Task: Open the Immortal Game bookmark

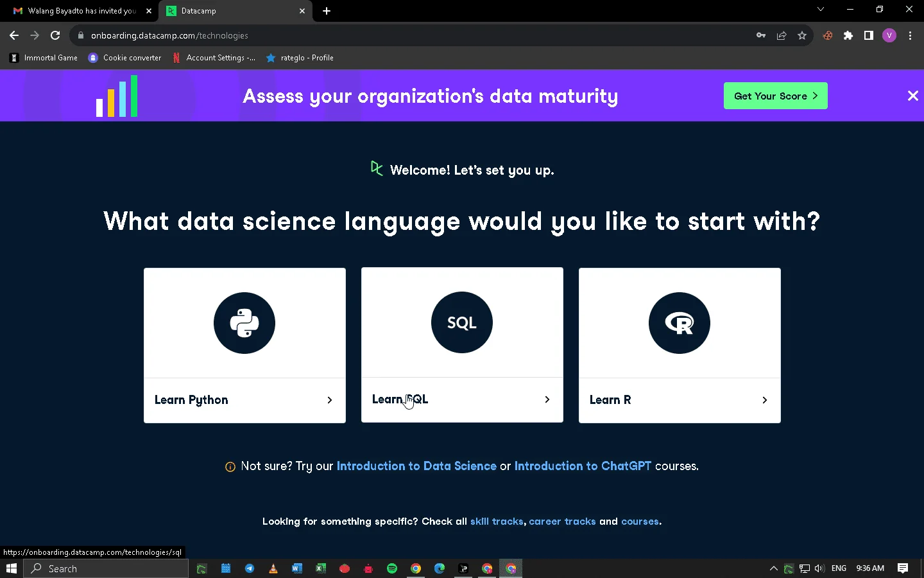Action: tap(44, 58)
